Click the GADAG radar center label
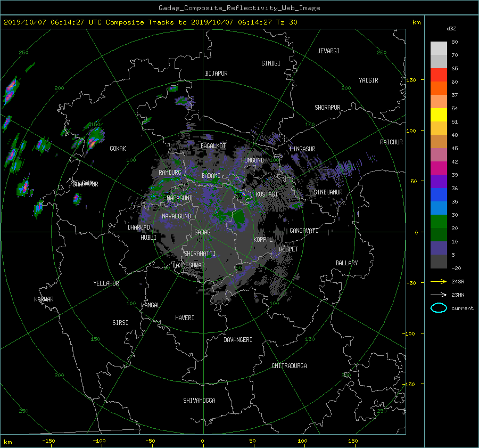Viewport: 479px width, 448px height. pyautogui.click(x=202, y=232)
